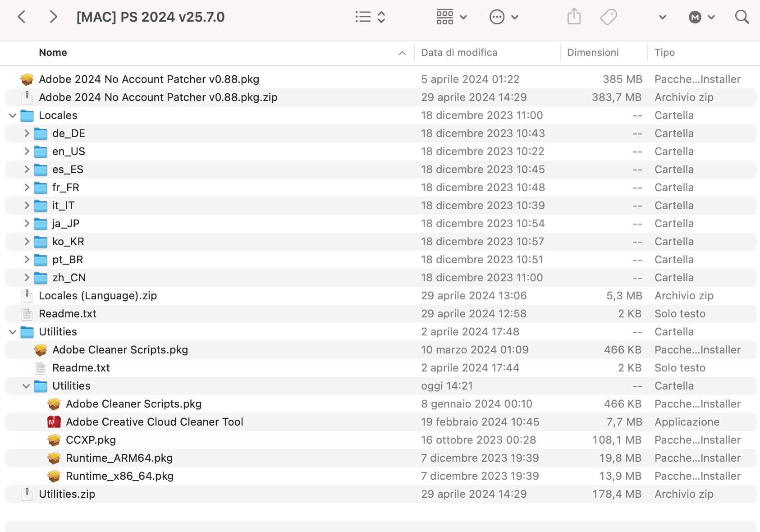Select Readme.txt icon dated 29 aprile 2024

(27, 314)
